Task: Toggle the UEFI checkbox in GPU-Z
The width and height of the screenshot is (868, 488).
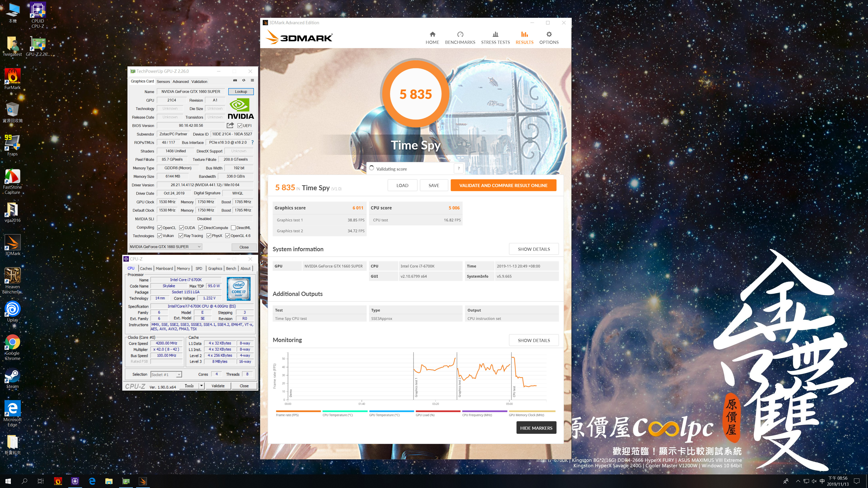Action: point(240,126)
